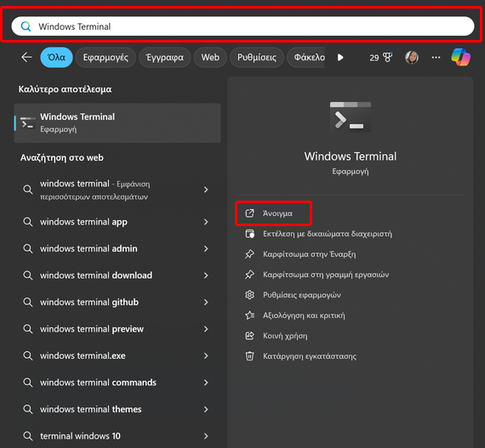Screen dimensions: 485x448
Task: Expand arrow beside "windows terminal.exe"
Action: [x=206, y=355]
